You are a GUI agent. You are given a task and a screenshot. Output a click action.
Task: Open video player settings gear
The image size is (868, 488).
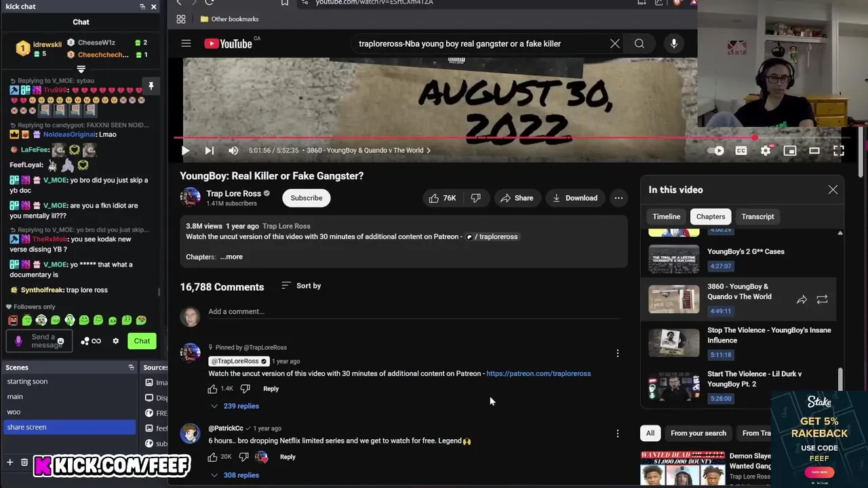766,150
